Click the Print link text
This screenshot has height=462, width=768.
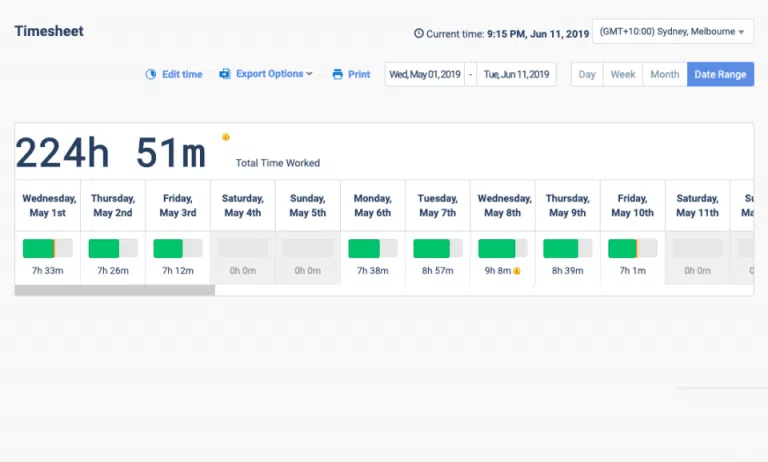[359, 74]
